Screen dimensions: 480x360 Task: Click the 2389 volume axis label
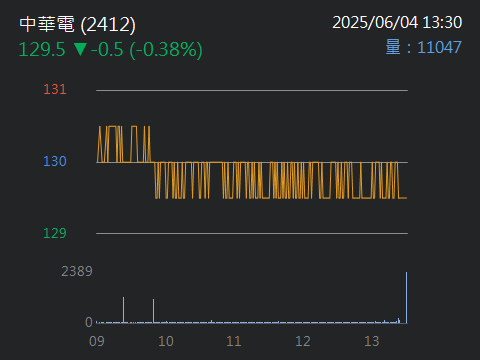coord(77,271)
